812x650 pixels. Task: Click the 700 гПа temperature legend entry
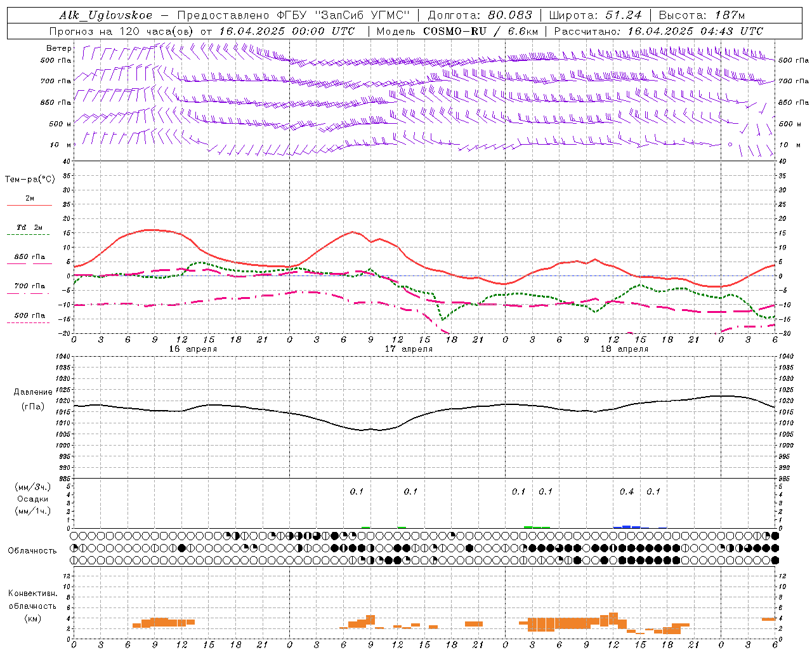click(x=29, y=286)
